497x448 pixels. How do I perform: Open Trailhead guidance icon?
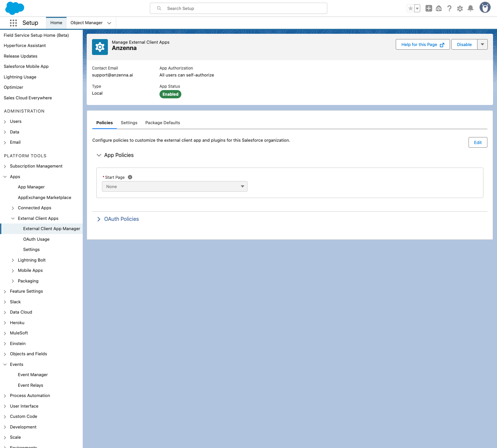point(439,9)
